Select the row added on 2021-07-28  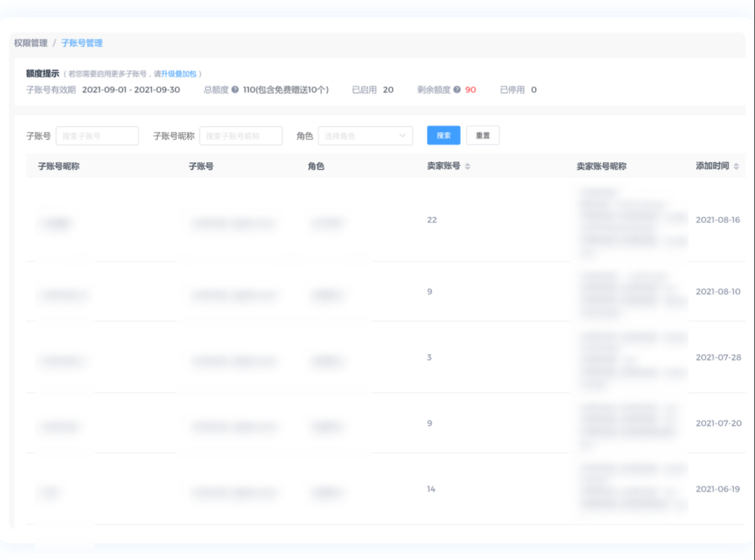(x=717, y=357)
